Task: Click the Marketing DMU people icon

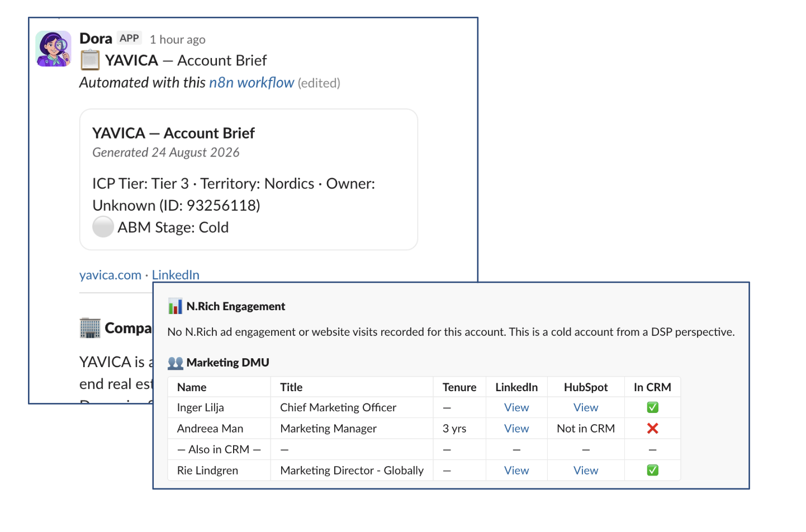Action: (x=176, y=363)
